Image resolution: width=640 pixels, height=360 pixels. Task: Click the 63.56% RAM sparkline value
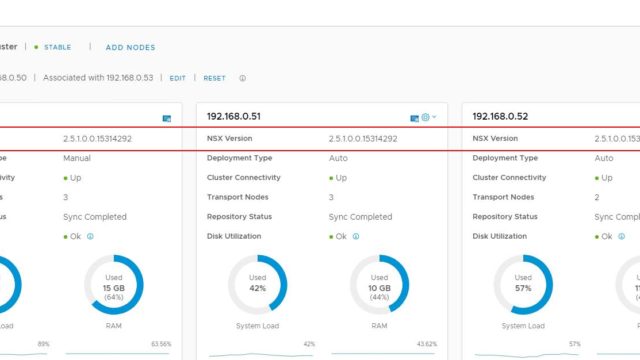coord(161,344)
